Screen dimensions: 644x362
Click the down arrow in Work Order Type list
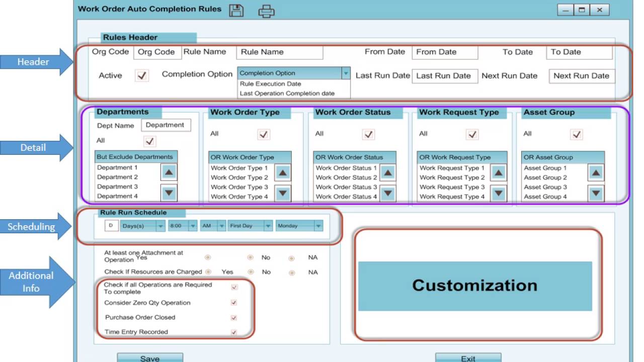point(283,193)
